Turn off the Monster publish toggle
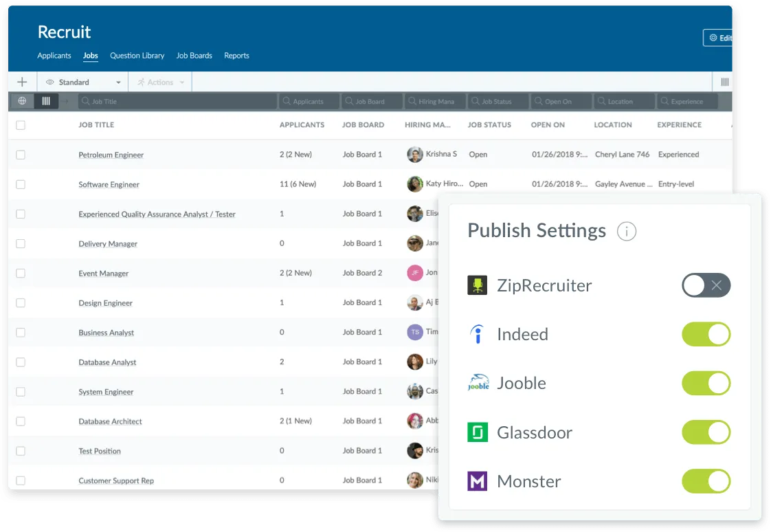This screenshot has width=771, height=532. click(x=706, y=481)
